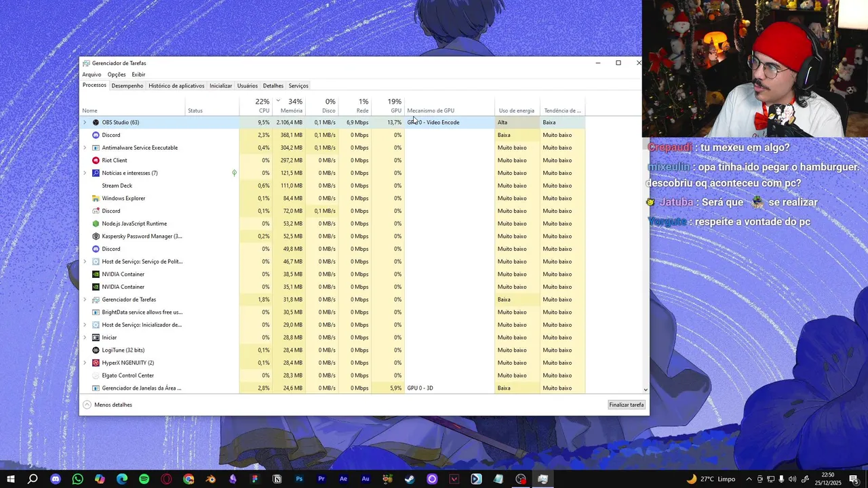Switch to the Usuários tab
868x488 pixels.
coord(248,86)
